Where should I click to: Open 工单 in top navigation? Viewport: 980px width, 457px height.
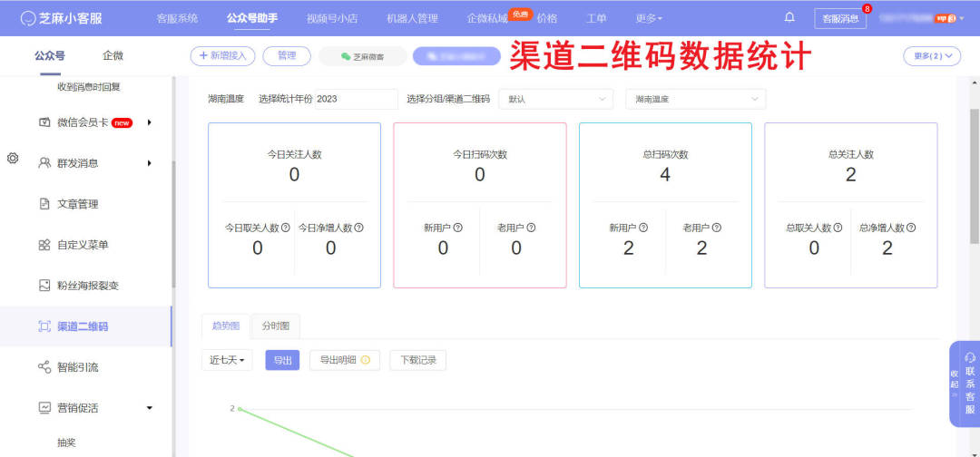(x=596, y=18)
